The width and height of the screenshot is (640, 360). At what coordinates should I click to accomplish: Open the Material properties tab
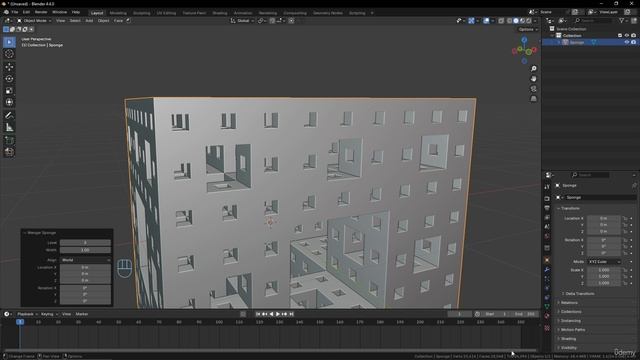coord(547,316)
